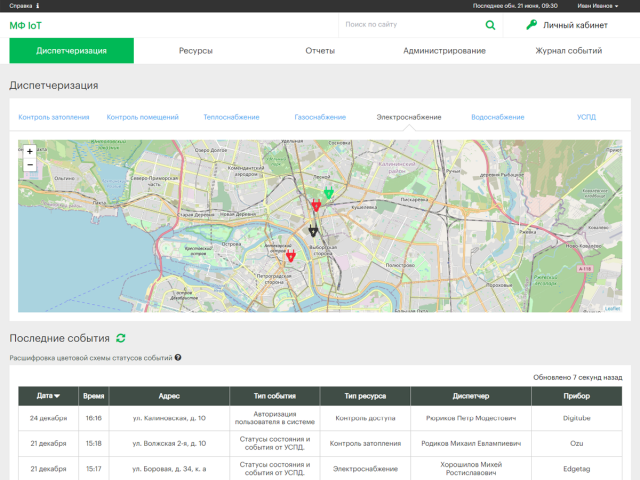Switch to the Журнал событий tab
640x480 pixels.
click(568, 51)
